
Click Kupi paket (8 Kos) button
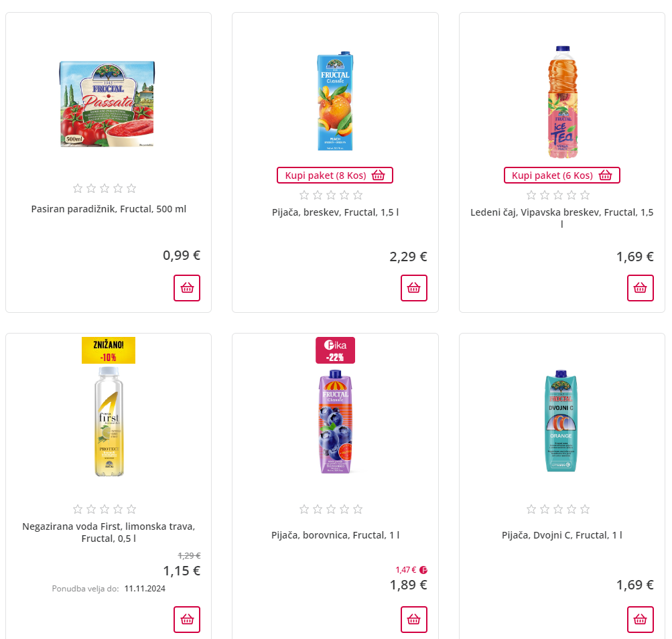335,175
